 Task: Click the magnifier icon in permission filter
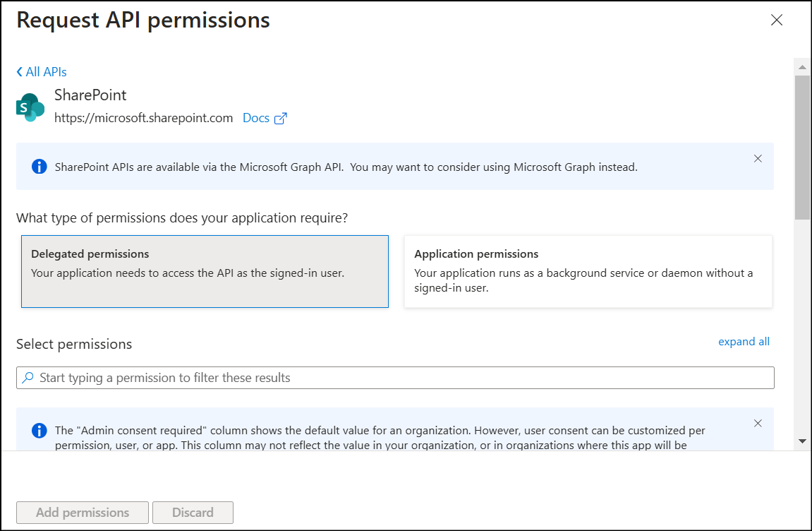(28, 378)
